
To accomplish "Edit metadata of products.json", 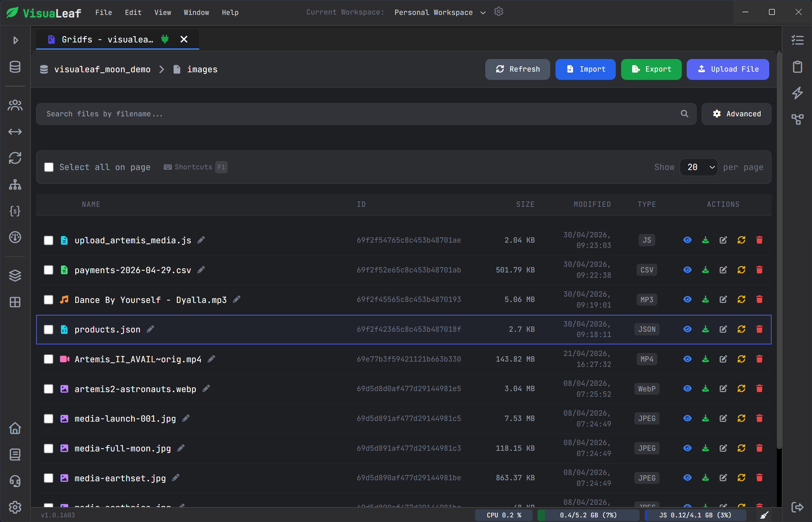I will coord(723,329).
